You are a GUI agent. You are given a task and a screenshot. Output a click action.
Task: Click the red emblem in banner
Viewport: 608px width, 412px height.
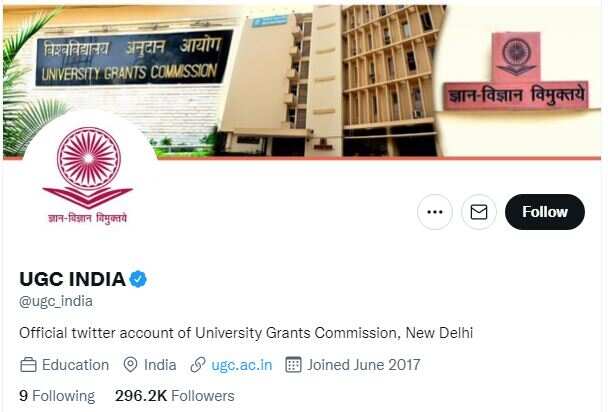[x=516, y=55]
